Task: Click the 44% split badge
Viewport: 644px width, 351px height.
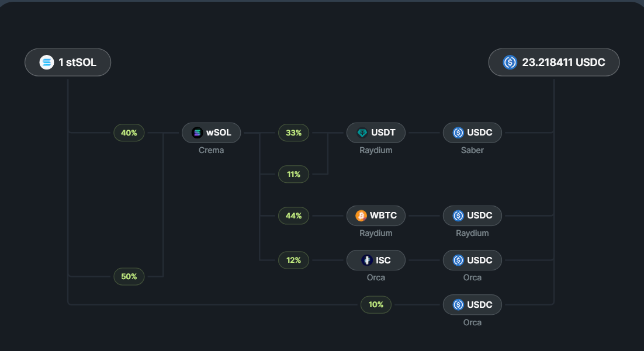Action: (x=293, y=216)
